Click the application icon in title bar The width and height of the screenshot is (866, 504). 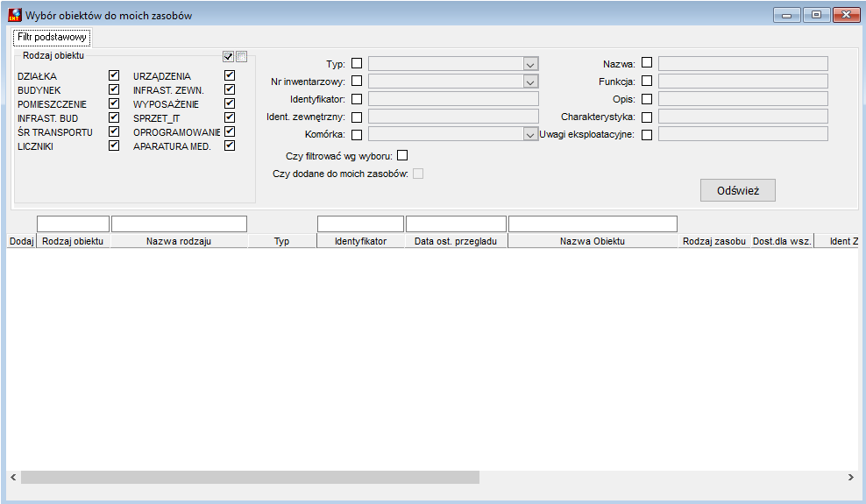(15, 15)
